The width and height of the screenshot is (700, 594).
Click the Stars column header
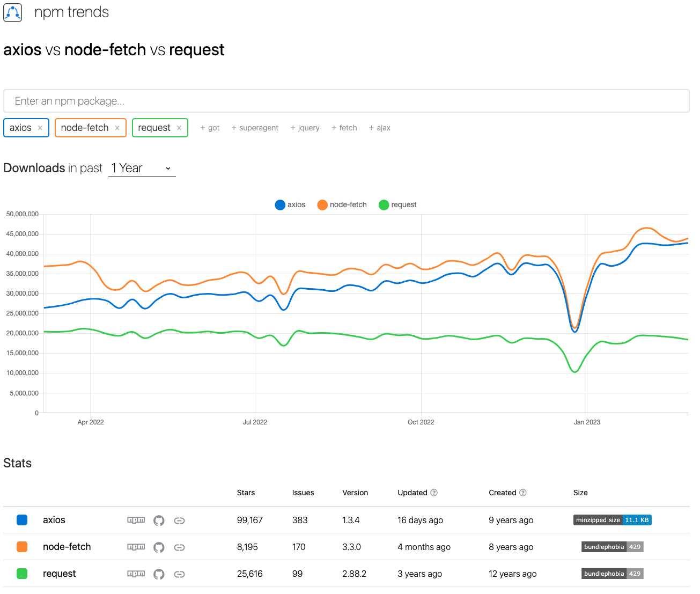click(x=246, y=493)
